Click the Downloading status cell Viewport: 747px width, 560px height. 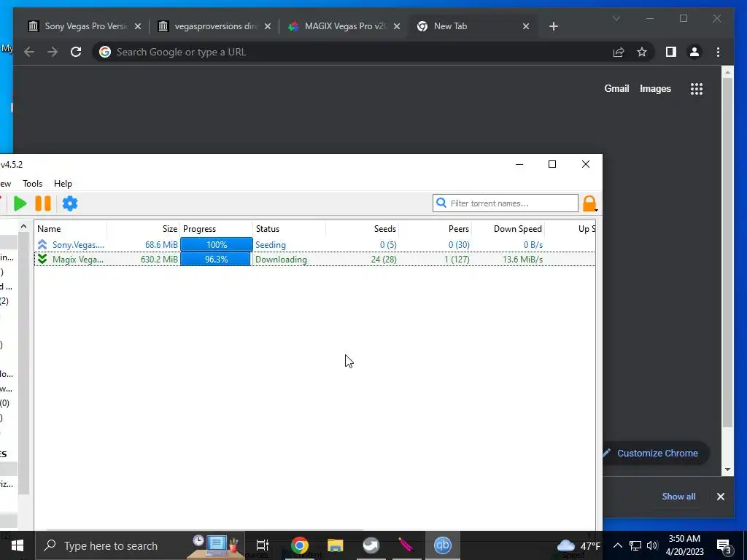[x=281, y=260]
